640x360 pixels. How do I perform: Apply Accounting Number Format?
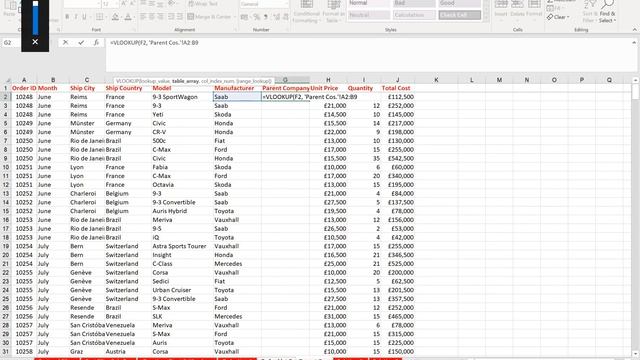point(244,17)
